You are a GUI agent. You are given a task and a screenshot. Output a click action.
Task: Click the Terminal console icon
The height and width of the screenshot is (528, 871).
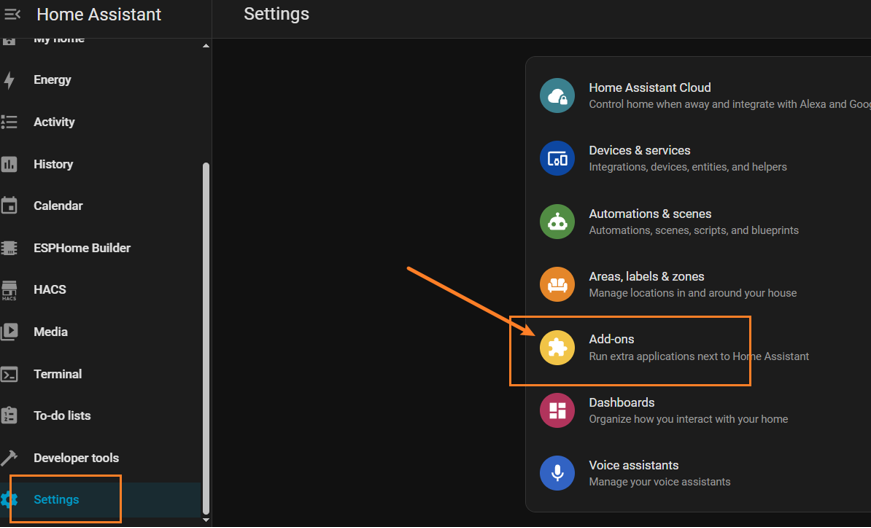tap(9, 374)
